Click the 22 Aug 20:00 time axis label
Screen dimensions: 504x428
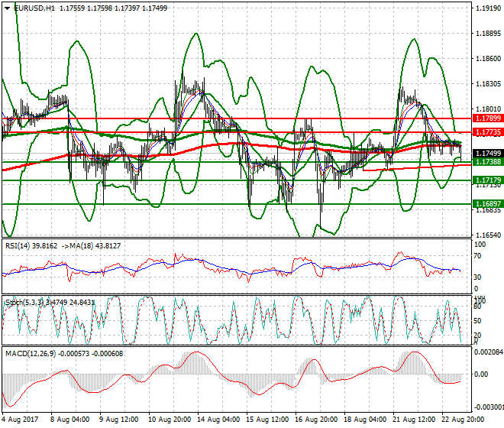click(x=463, y=420)
